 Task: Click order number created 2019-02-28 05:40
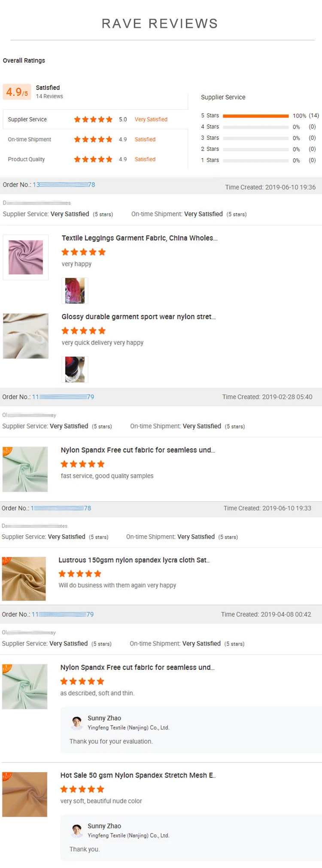coord(63,397)
